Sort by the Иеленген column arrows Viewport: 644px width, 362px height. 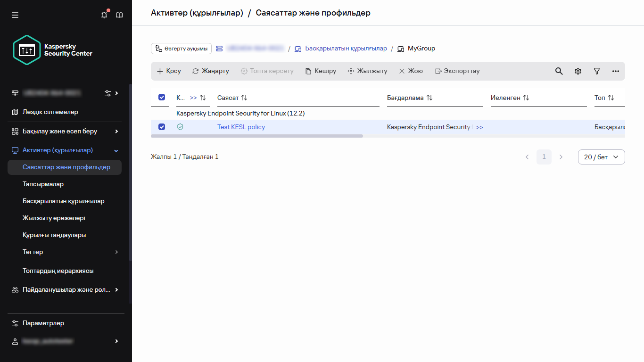tap(526, 98)
